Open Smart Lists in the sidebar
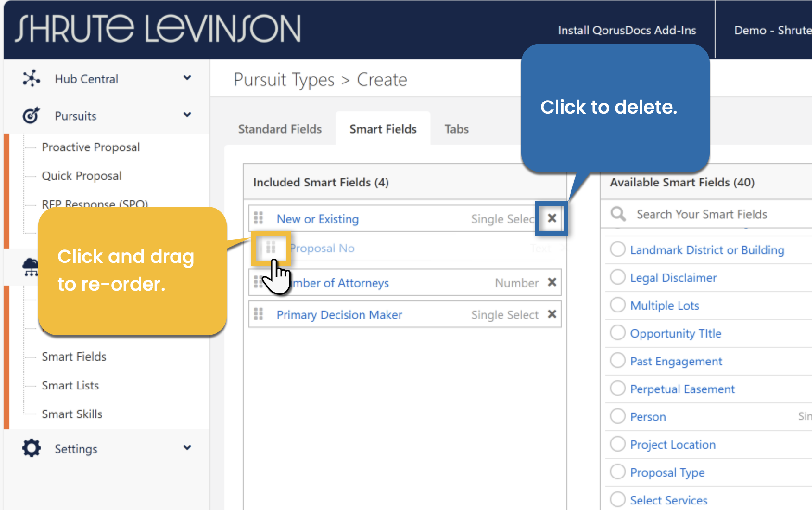The width and height of the screenshot is (812, 510). click(x=70, y=385)
